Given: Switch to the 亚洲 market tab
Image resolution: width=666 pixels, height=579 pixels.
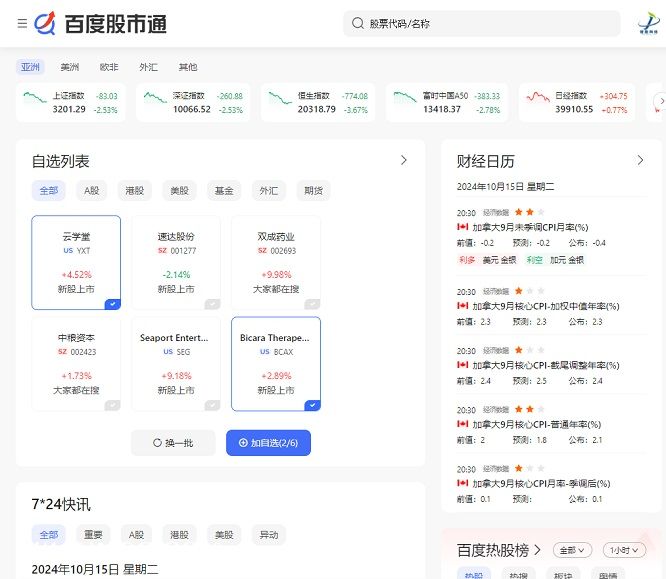Looking at the screenshot, I should 30,67.
